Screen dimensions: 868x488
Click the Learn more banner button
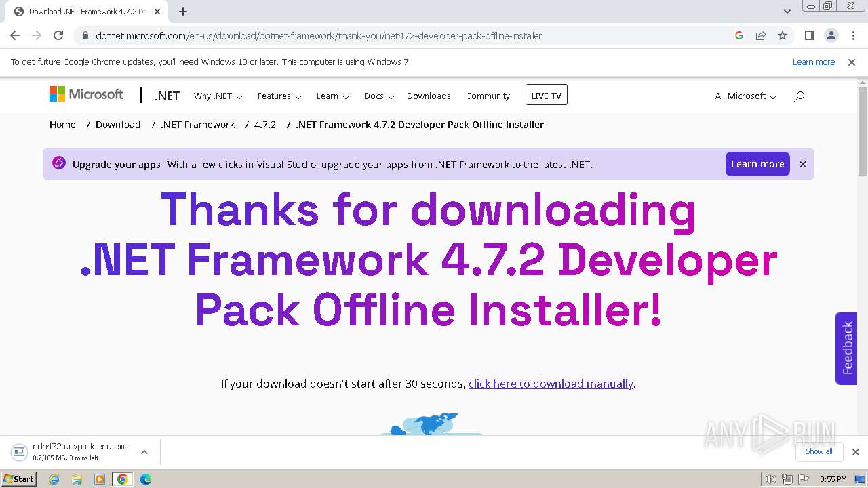tap(757, 164)
